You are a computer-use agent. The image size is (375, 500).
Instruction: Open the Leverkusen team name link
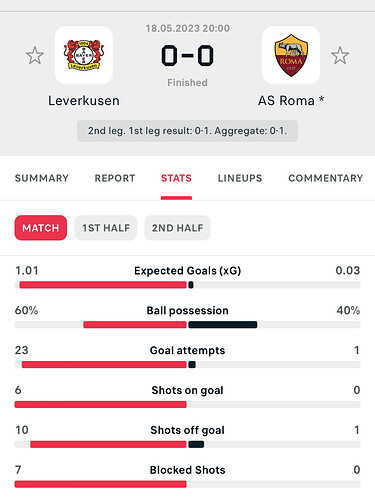pyautogui.click(x=84, y=101)
